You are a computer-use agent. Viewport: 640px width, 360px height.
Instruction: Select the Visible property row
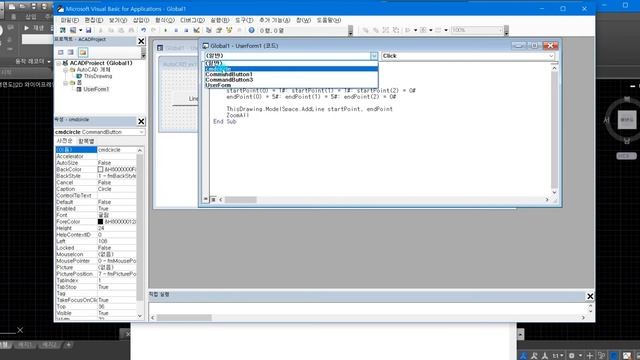tap(96, 313)
